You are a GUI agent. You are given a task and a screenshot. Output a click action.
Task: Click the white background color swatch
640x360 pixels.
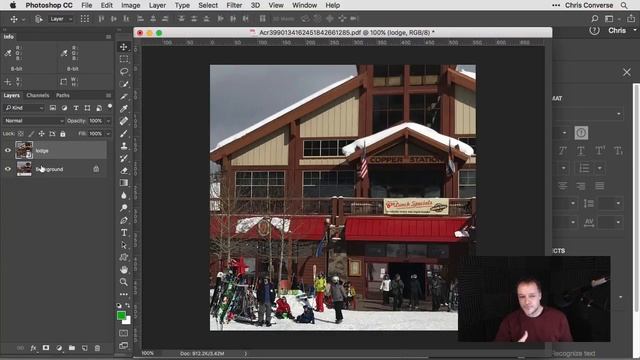coord(128,321)
